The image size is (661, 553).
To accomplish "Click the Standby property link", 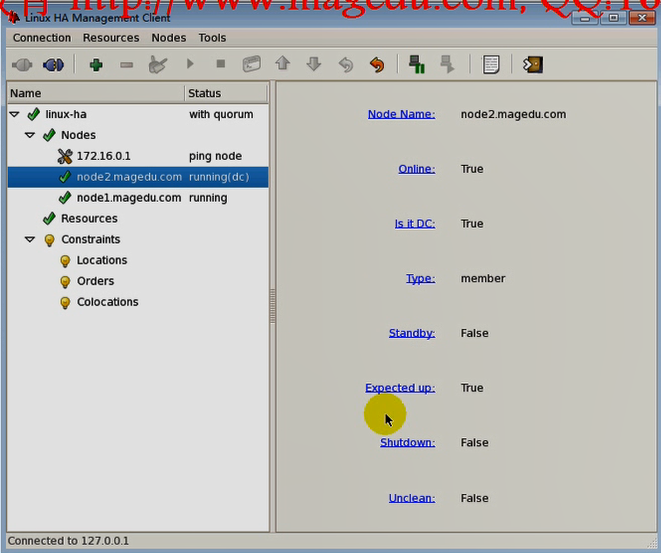I will click(412, 333).
